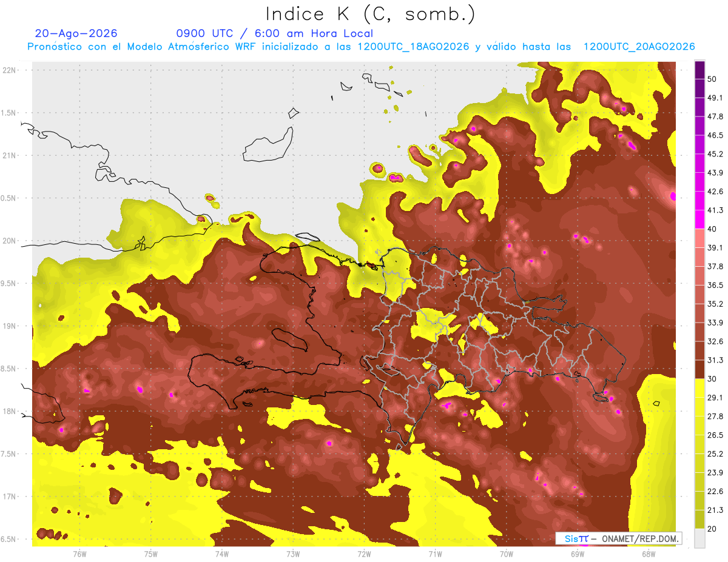Pick the bright yellow colorbar segment between 29.1 and 30

pyautogui.click(x=699, y=387)
